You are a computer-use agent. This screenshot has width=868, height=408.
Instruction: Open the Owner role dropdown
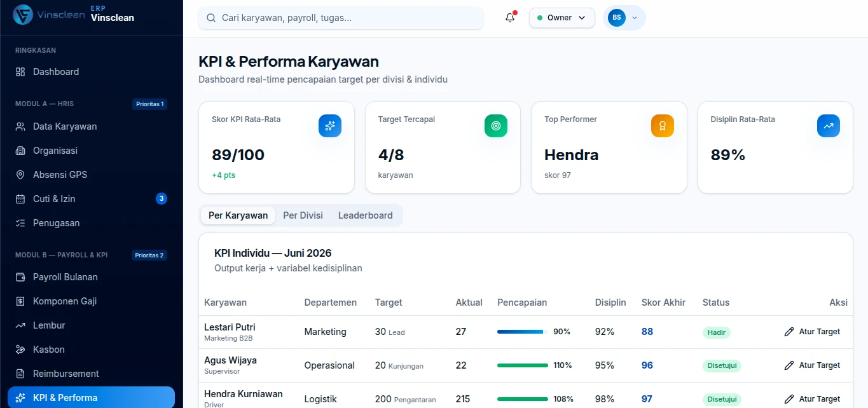(x=561, y=18)
